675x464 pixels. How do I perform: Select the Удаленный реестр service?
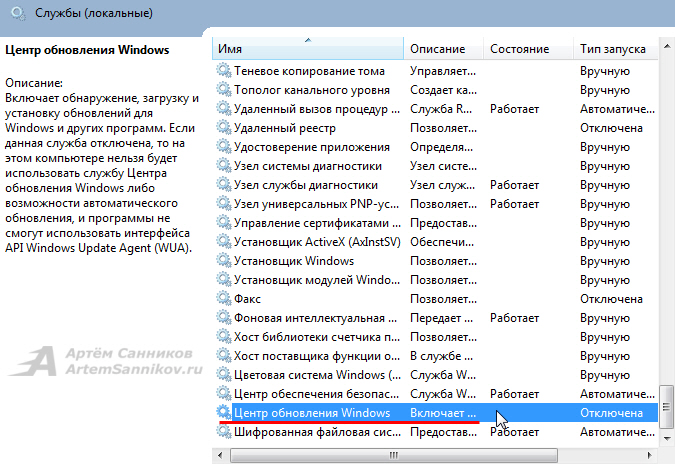pos(285,128)
